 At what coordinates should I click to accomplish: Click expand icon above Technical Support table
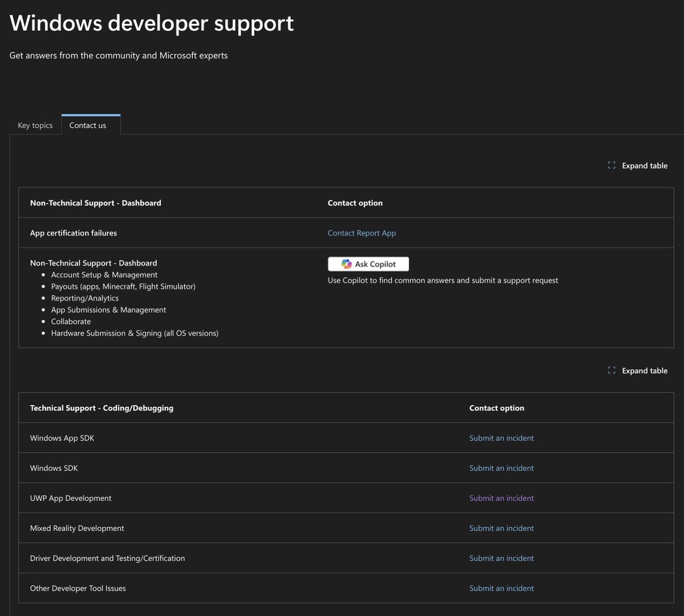(612, 371)
